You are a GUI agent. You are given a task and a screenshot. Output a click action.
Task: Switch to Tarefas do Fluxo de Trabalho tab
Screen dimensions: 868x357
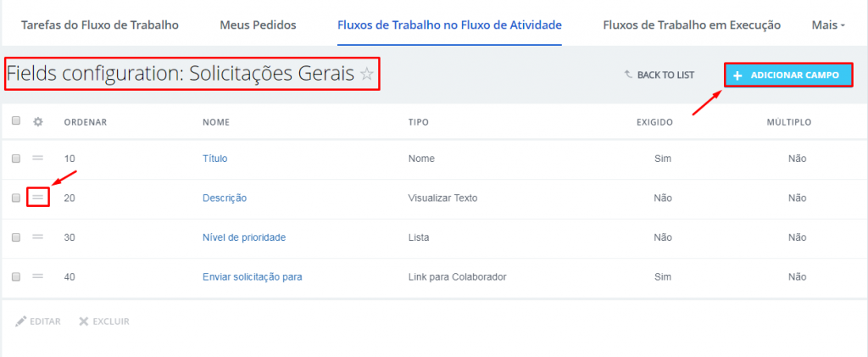[100, 25]
